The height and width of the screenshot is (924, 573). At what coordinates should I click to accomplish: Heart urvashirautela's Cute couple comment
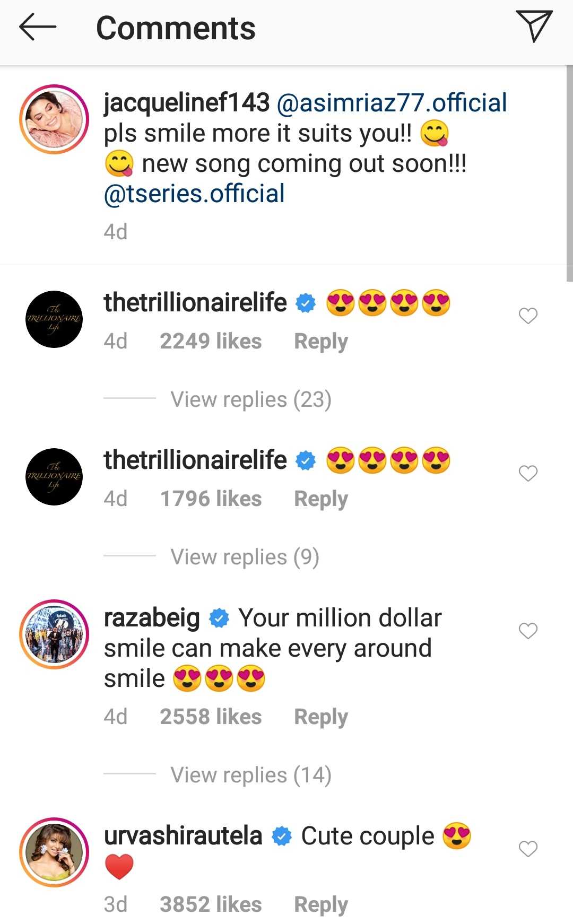click(x=528, y=849)
